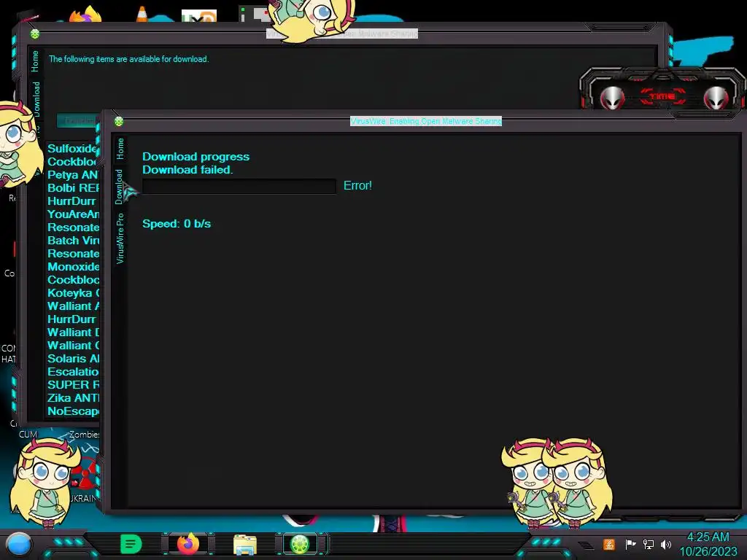This screenshot has height=560, width=747.
Task: Select Solaris entry in the list
Action: (72, 359)
